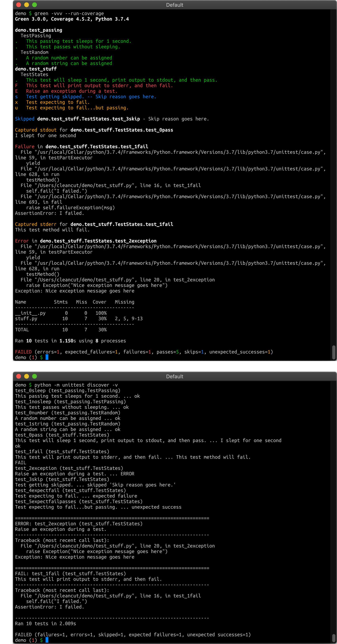Click the bottom window's 'Default' title text
The width and height of the screenshot is (337, 644).
tap(175, 376)
